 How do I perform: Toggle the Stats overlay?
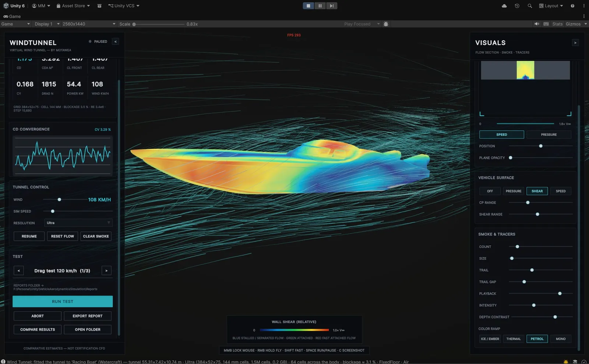point(557,24)
